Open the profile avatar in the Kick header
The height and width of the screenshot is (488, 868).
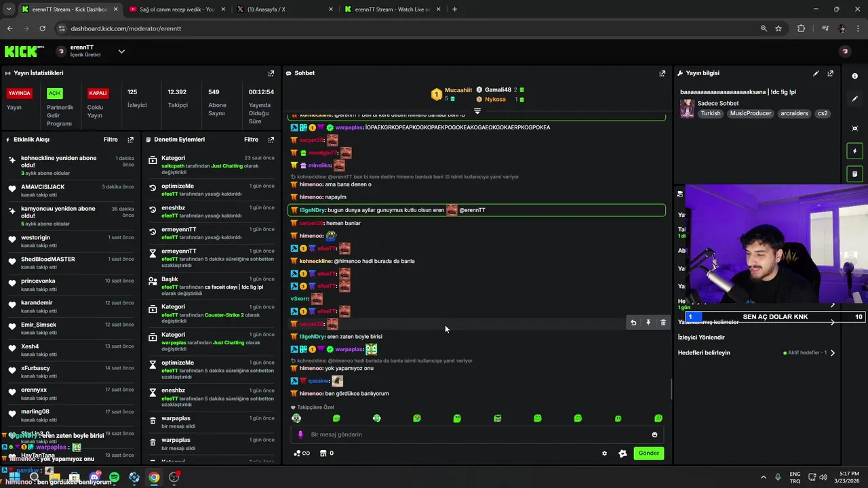point(845,52)
